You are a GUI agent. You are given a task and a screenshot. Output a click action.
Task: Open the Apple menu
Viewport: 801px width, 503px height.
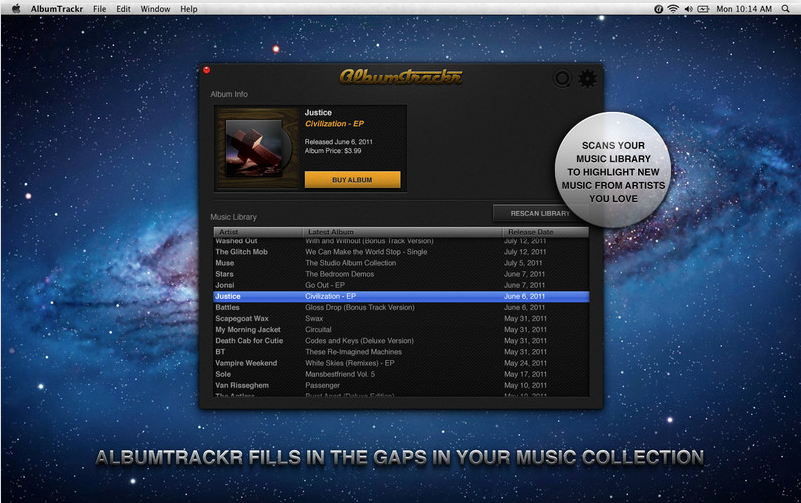click(x=16, y=9)
